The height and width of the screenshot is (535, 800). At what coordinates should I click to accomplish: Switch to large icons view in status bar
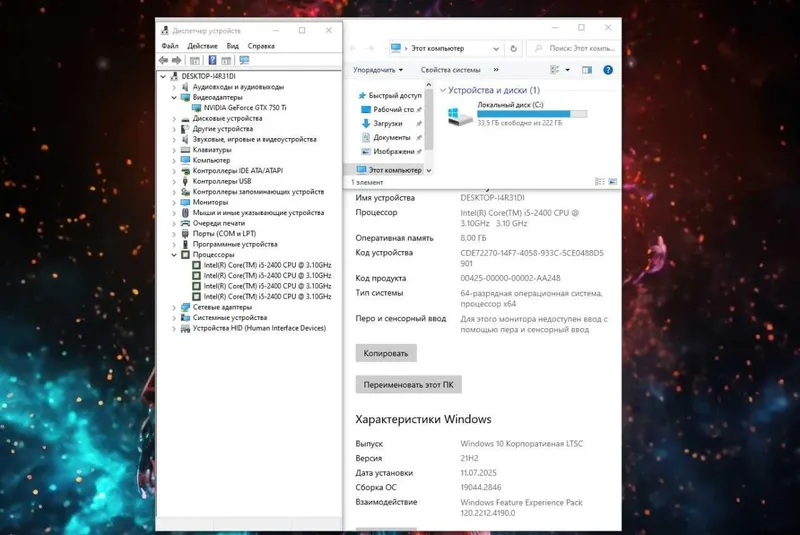pos(613,182)
